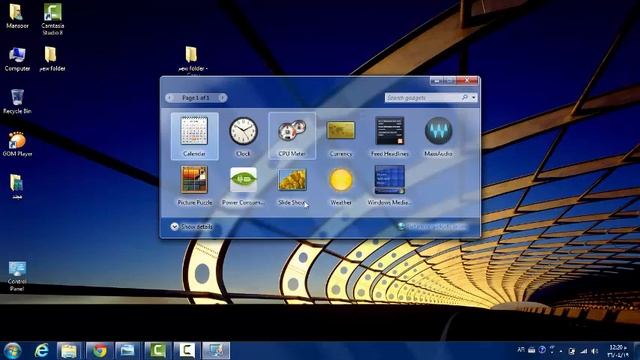
Task: Click the network signal tray icon
Action: [x=584, y=351]
